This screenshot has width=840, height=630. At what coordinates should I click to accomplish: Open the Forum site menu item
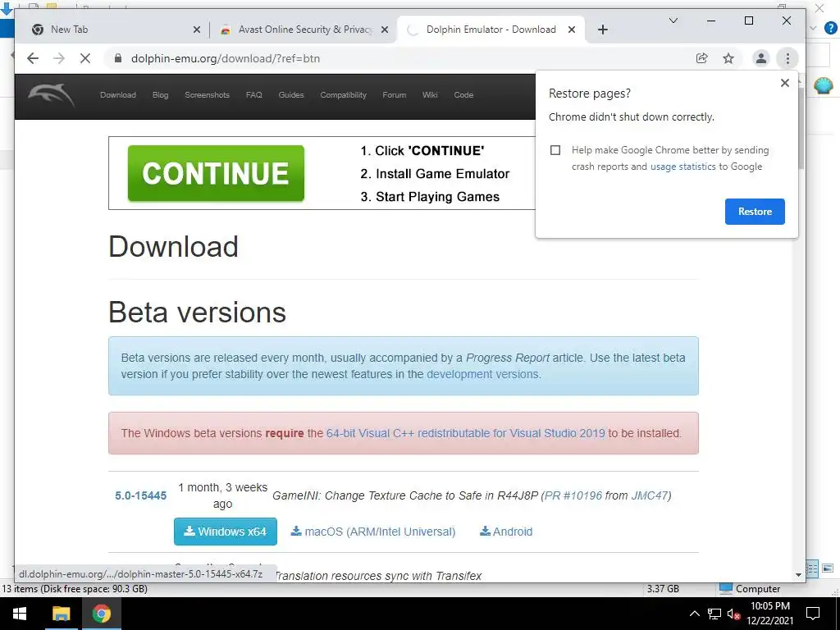tap(395, 95)
